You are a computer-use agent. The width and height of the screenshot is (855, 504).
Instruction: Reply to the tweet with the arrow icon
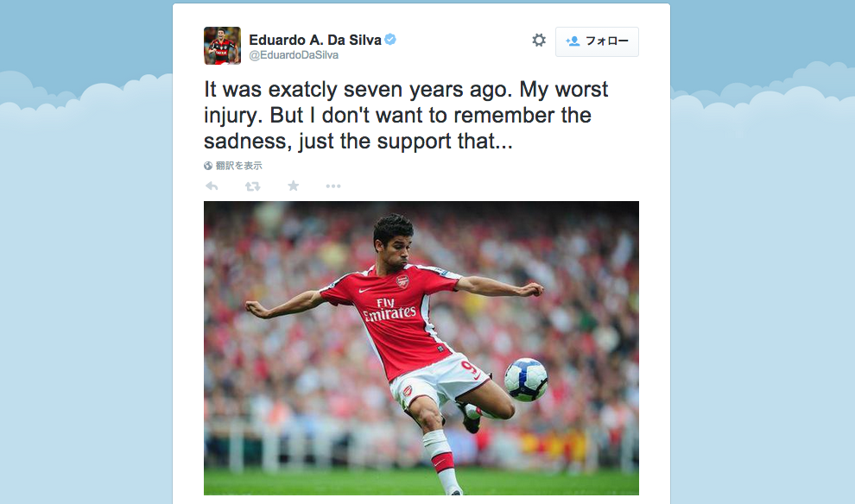point(212,186)
